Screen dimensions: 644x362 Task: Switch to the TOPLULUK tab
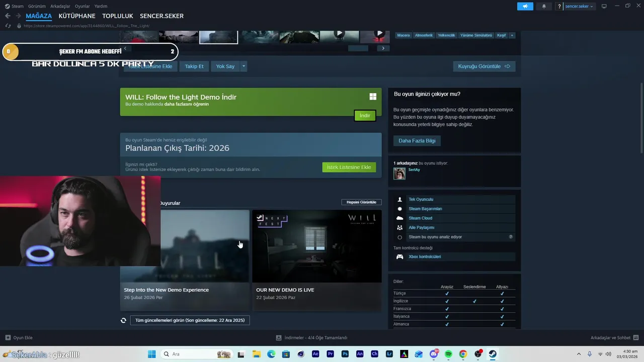pos(118,16)
